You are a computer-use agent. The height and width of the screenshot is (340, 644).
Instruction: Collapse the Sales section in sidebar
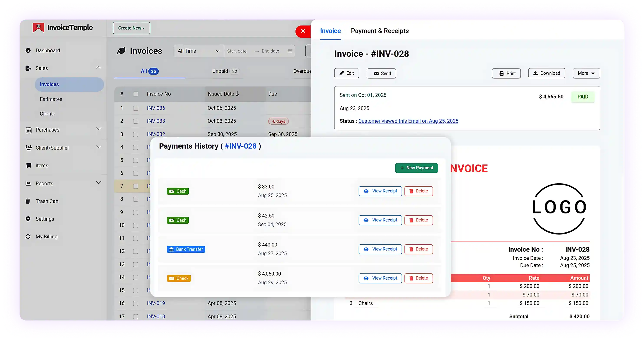[99, 67]
